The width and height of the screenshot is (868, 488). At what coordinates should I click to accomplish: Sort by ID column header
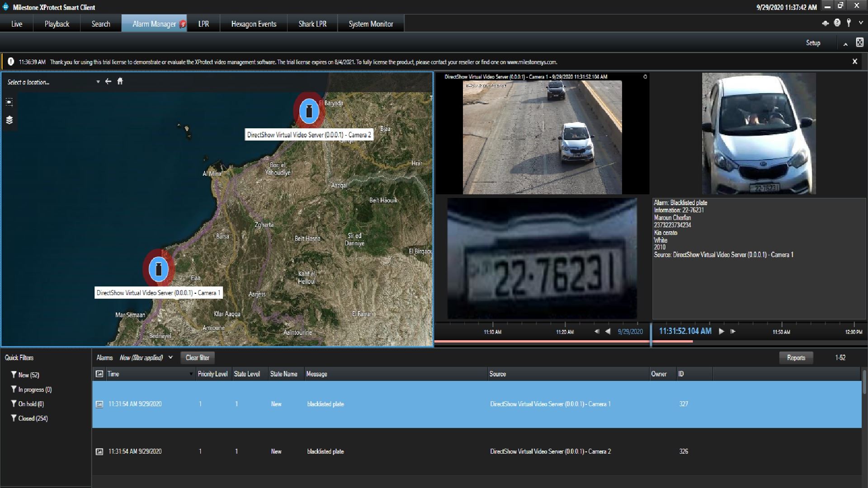pos(694,374)
